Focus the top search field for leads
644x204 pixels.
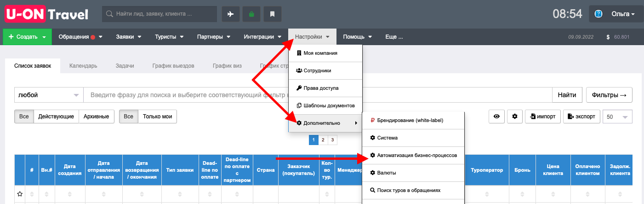[160, 14]
